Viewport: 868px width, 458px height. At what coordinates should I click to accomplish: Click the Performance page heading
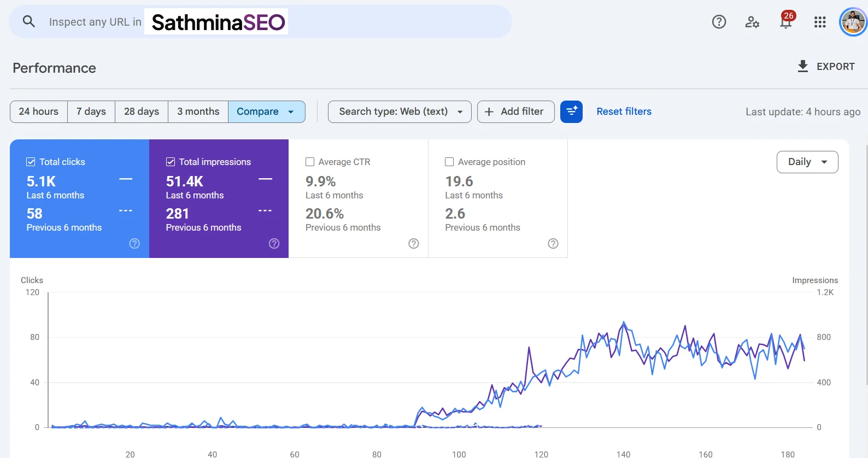54,68
